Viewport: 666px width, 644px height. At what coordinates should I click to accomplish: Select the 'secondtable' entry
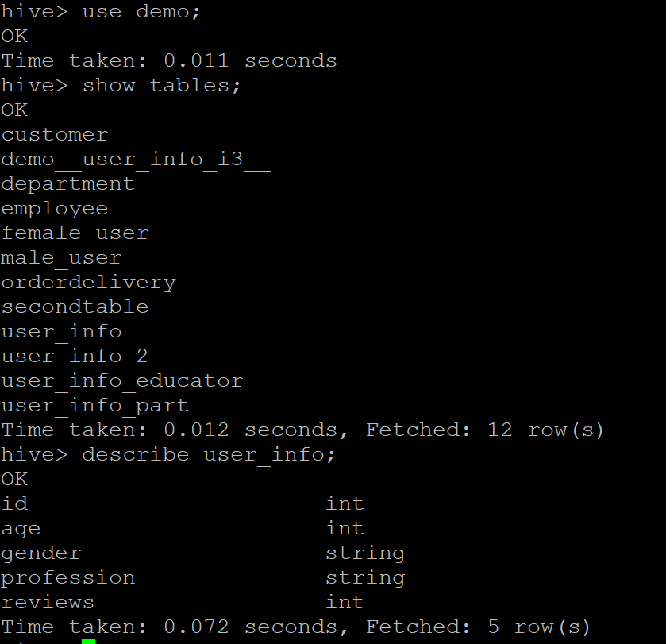(75, 307)
